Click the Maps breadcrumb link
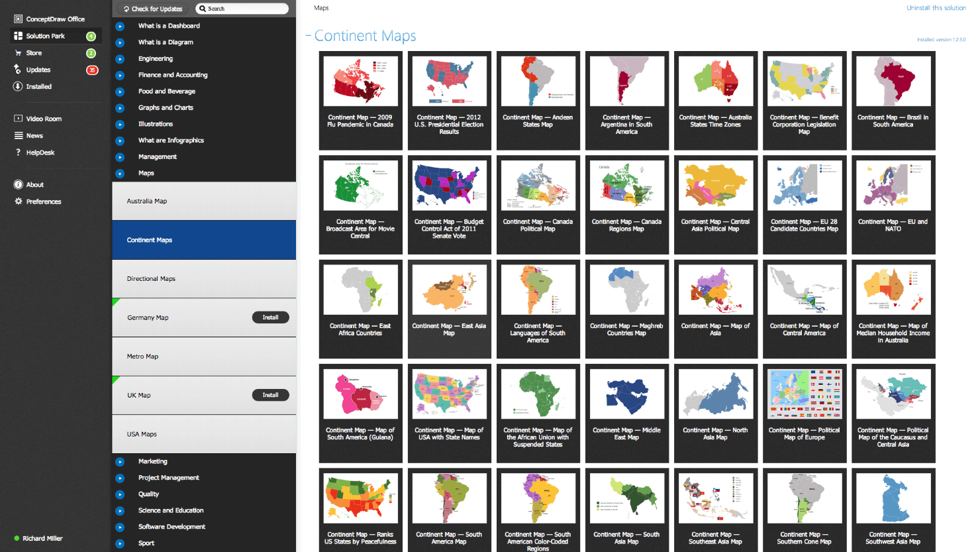Screen dimensions: 980x552 tap(321, 8)
